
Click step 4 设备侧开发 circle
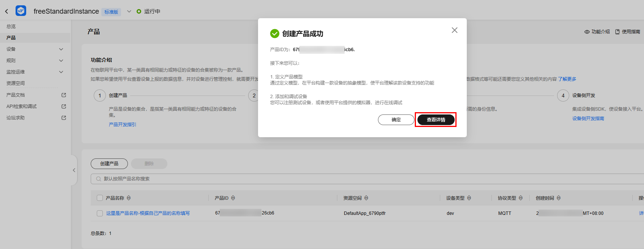pos(563,96)
